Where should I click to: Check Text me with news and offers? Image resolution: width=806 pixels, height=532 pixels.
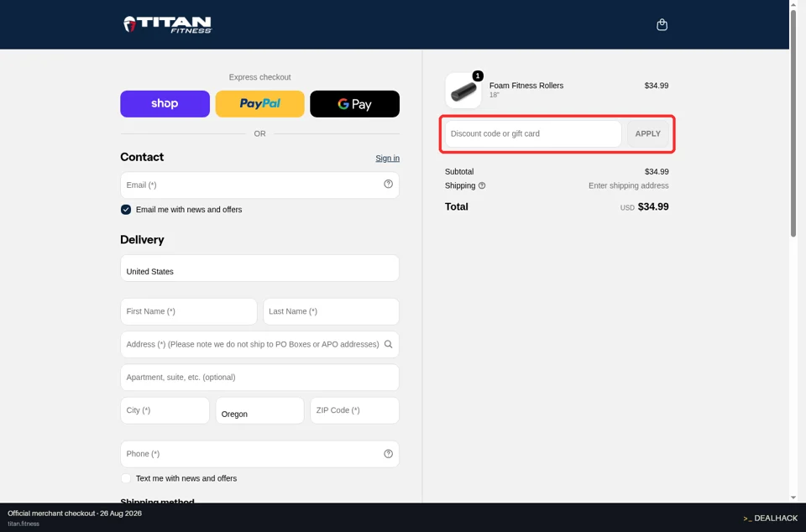[x=125, y=478]
